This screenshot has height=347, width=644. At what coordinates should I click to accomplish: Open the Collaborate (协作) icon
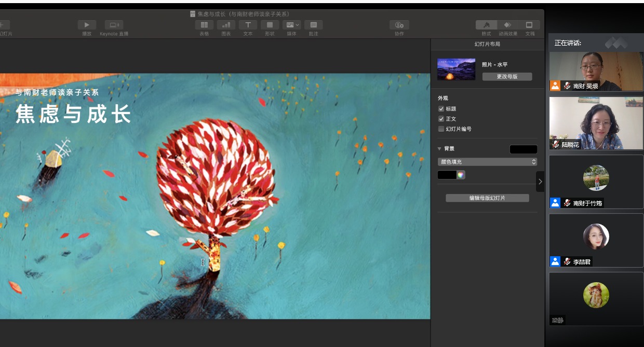tap(399, 25)
